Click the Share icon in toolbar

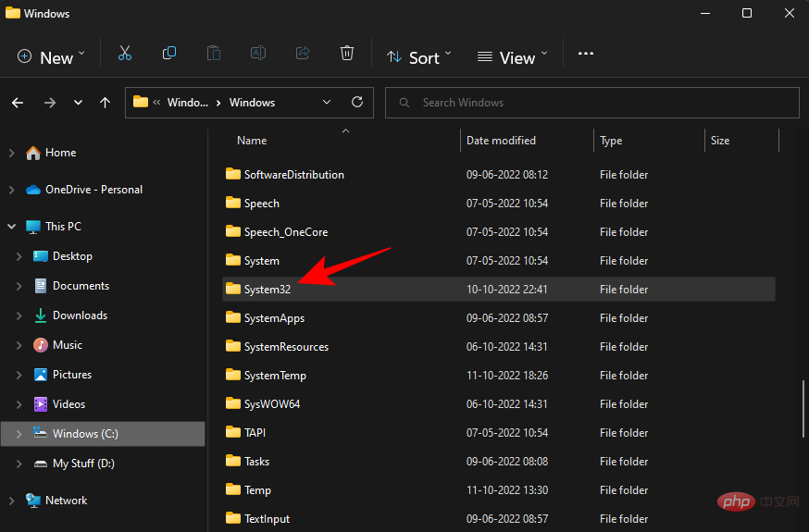click(303, 53)
